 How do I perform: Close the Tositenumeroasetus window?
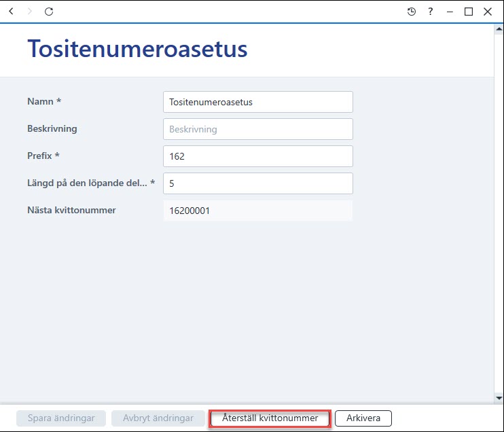coord(488,12)
